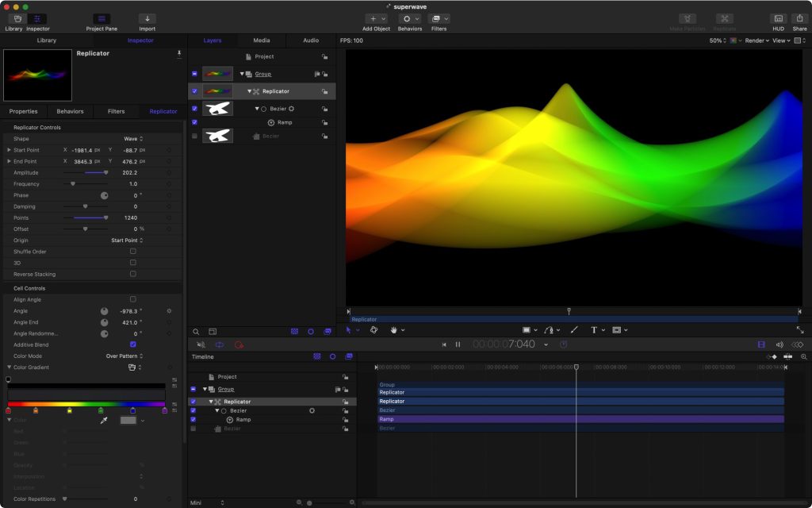This screenshot has width=812, height=508.
Task: Click the Share toolbar icon
Action: click(x=799, y=18)
